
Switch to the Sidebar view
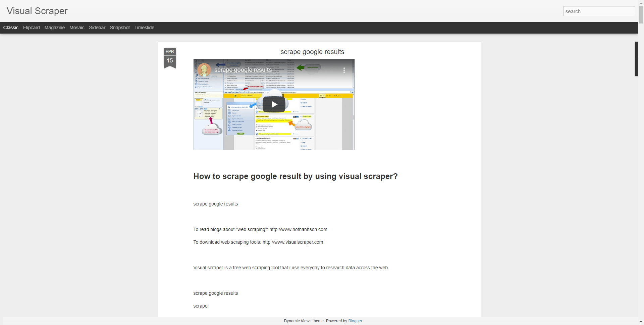tap(97, 28)
